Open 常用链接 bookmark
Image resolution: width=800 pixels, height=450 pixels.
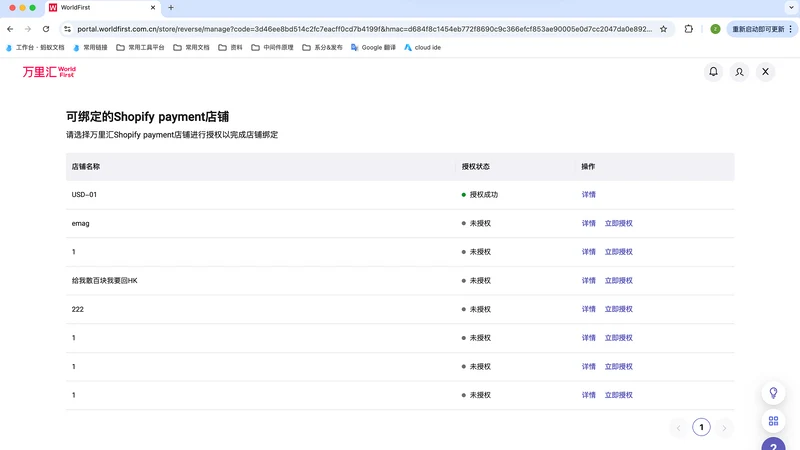coord(90,47)
